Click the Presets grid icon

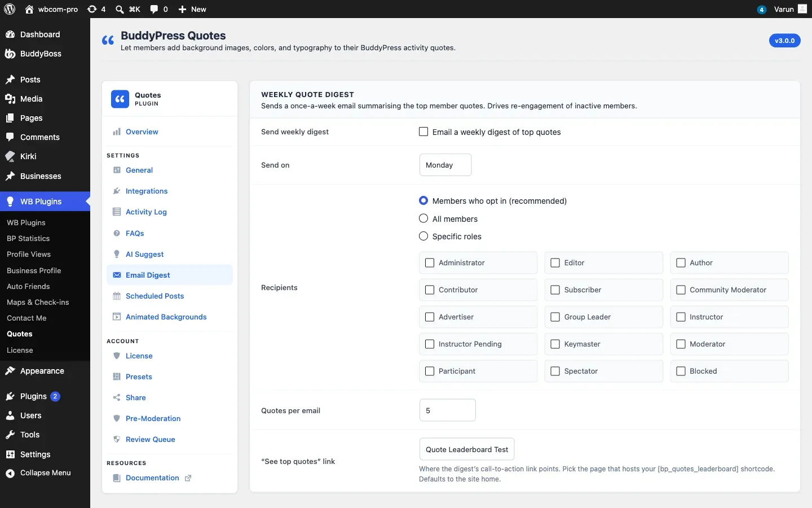click(x=117, y=376)
